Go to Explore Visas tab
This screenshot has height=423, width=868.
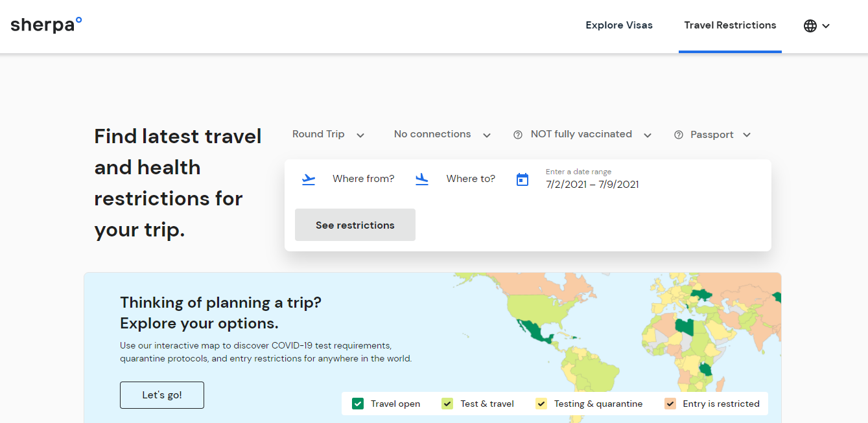(619, 25)
